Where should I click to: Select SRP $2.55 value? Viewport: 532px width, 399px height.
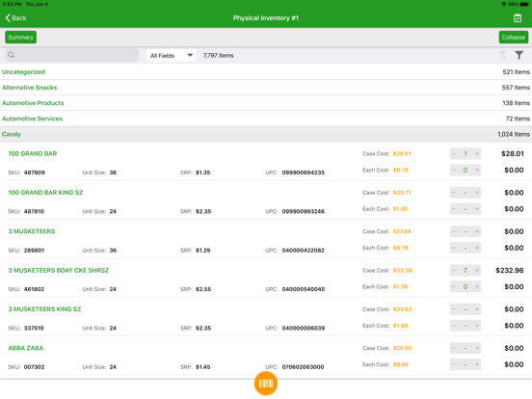(203, 289)
